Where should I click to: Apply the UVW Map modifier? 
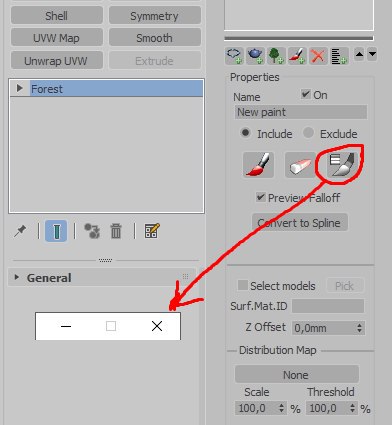pos(57,38)
